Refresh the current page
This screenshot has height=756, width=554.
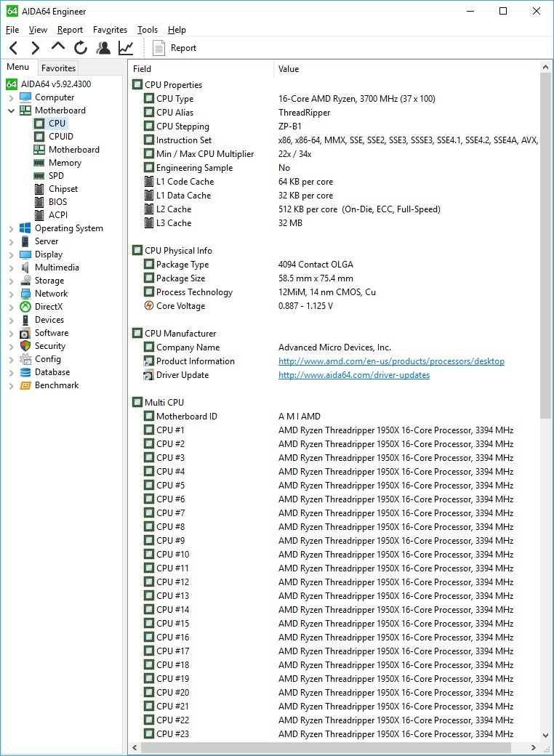(81, 48)
